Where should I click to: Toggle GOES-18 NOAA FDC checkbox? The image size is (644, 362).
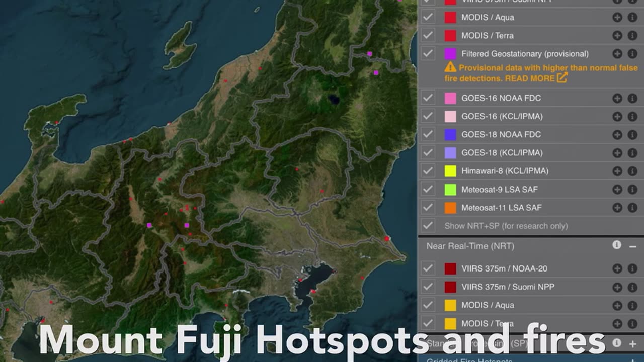(428, 135)
